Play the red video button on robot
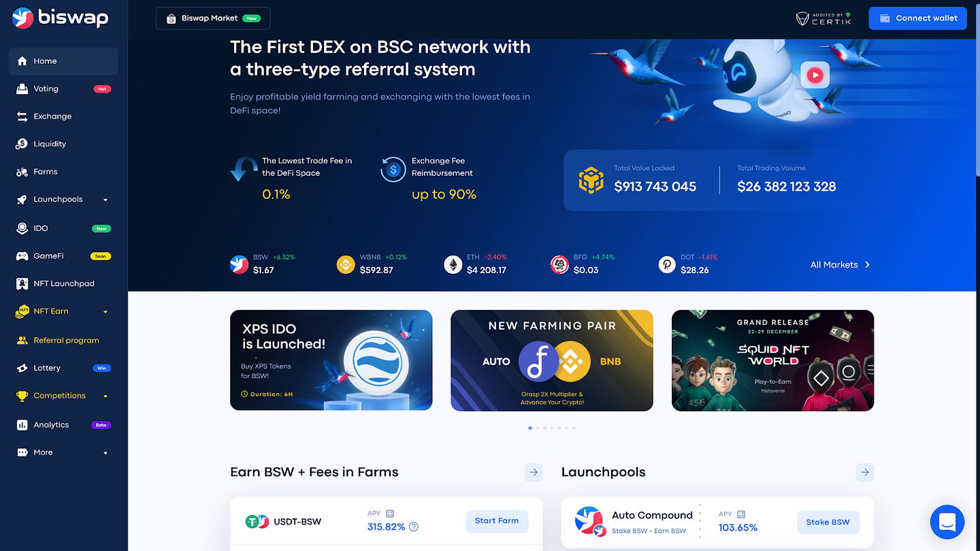Screen dimensions: 980x551 click(815, 76)
